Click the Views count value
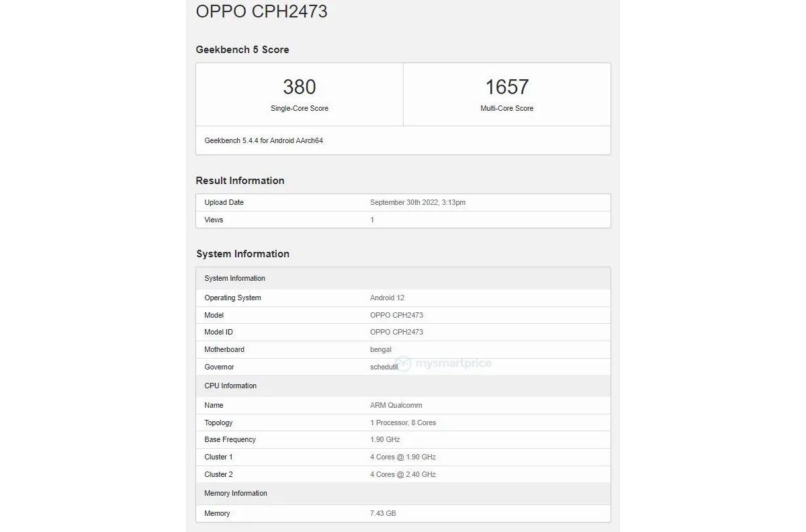806x532 pixels. click(x=373, y=220)
